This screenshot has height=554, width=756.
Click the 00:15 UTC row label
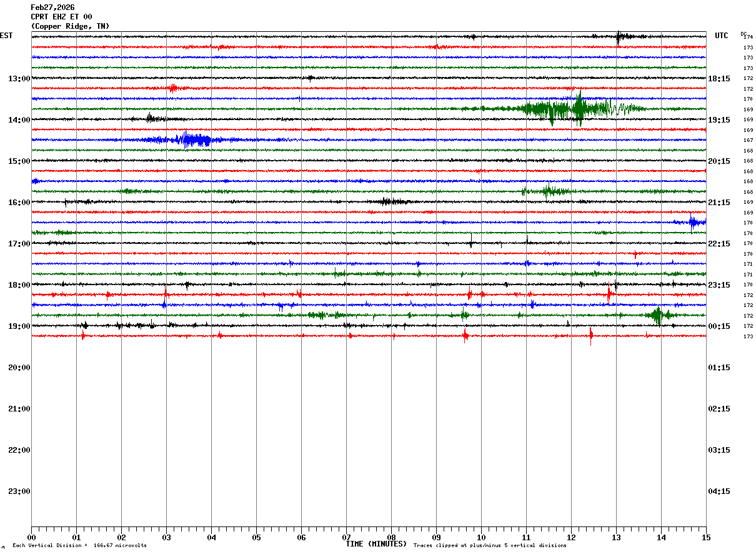point(719,326)
